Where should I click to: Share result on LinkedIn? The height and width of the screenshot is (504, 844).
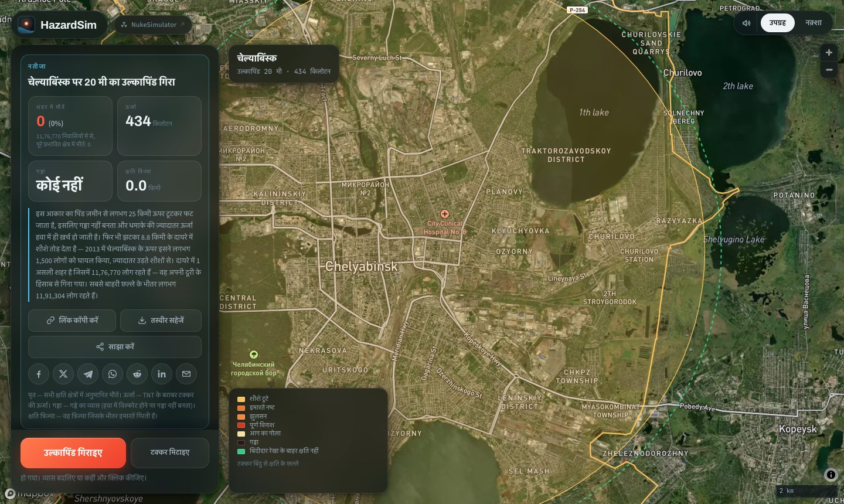162,374
